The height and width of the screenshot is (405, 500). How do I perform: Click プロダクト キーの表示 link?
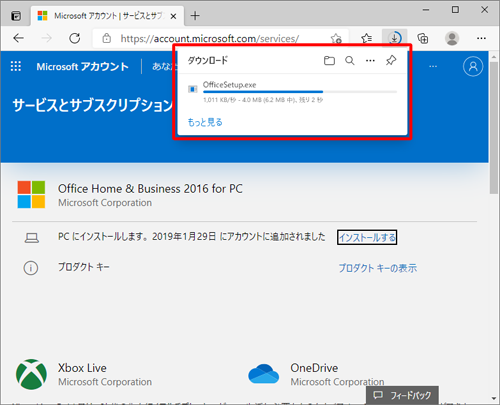click(378, 268)
